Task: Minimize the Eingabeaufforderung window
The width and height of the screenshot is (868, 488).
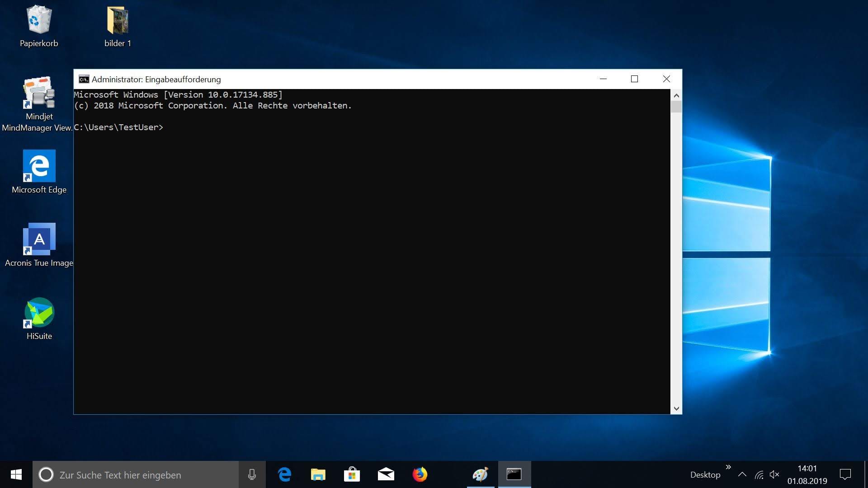Action: click(603, 79)
